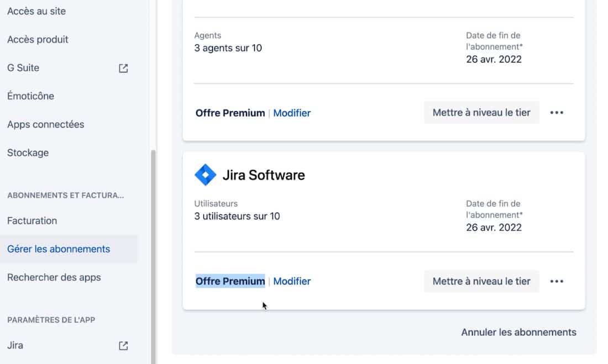Click the Agents label
The height and width of the screenshot is (364, 608).
click(x=207, y=35)
